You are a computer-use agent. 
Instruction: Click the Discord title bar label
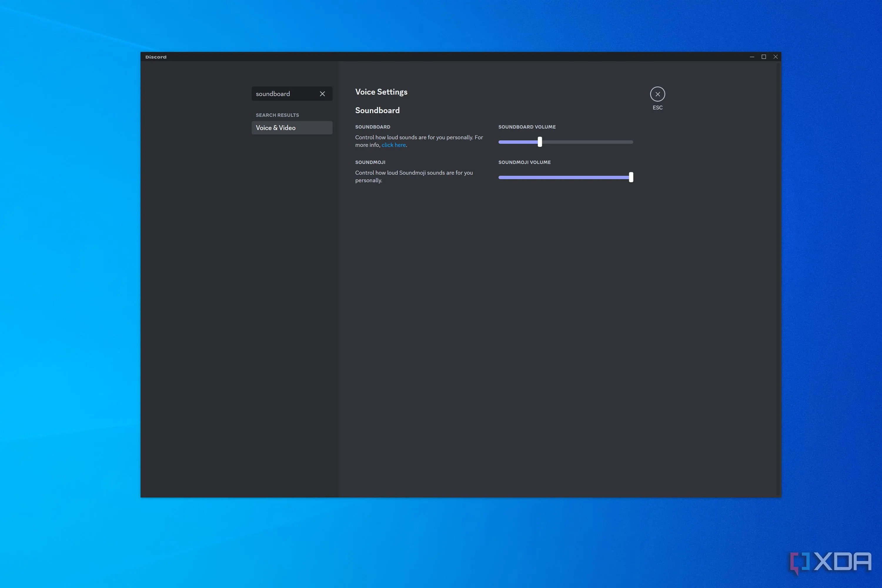[x=156, y=57]
